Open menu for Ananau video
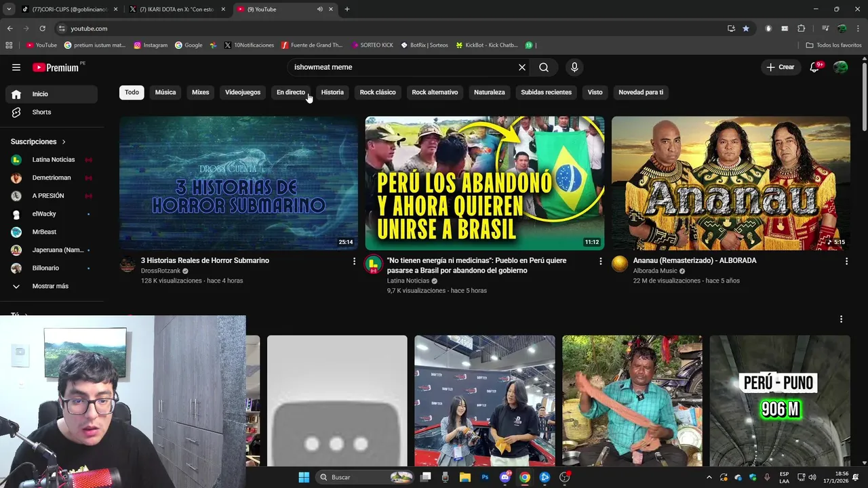This screenshot has height=488, width=868. [846, 261]
